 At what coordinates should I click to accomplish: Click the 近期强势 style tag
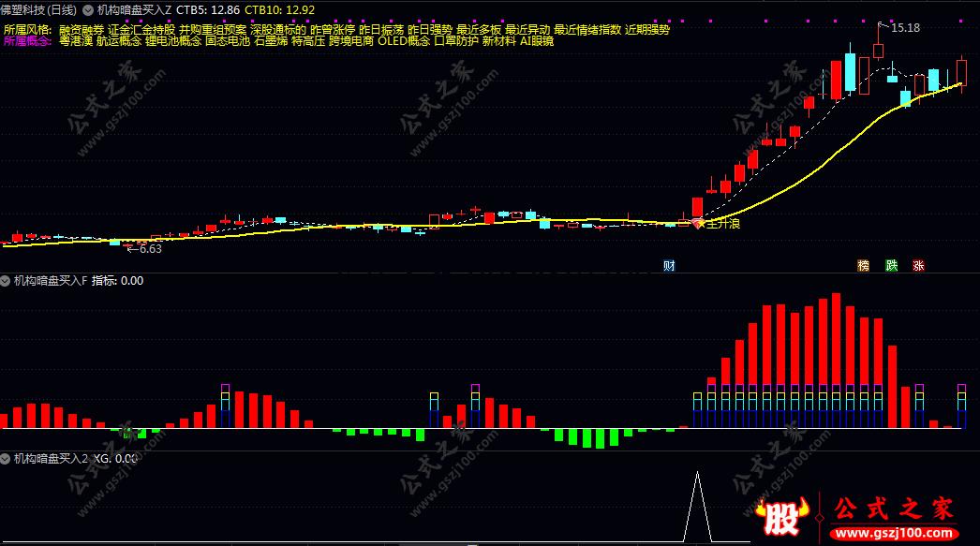coord(647,29)
